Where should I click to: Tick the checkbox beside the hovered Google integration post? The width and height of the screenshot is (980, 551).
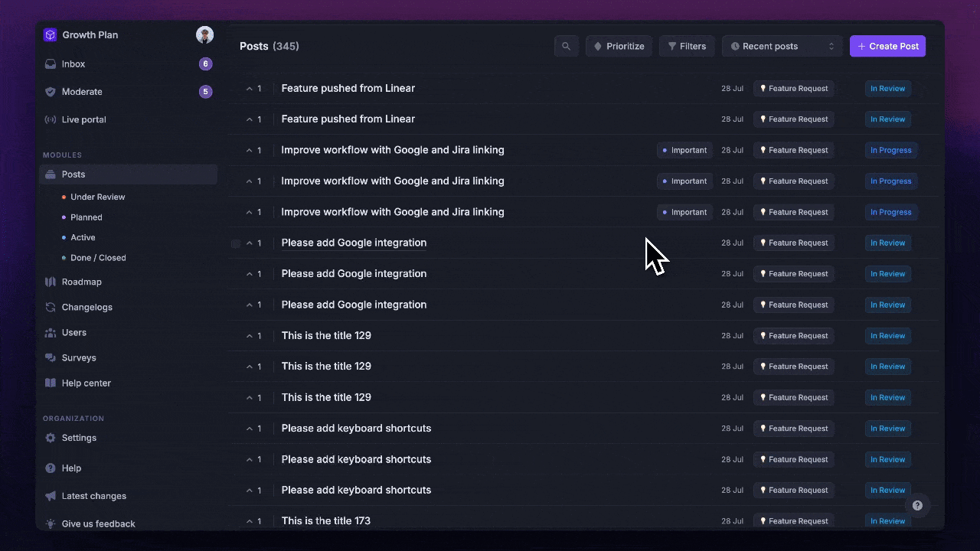[236, 243]
